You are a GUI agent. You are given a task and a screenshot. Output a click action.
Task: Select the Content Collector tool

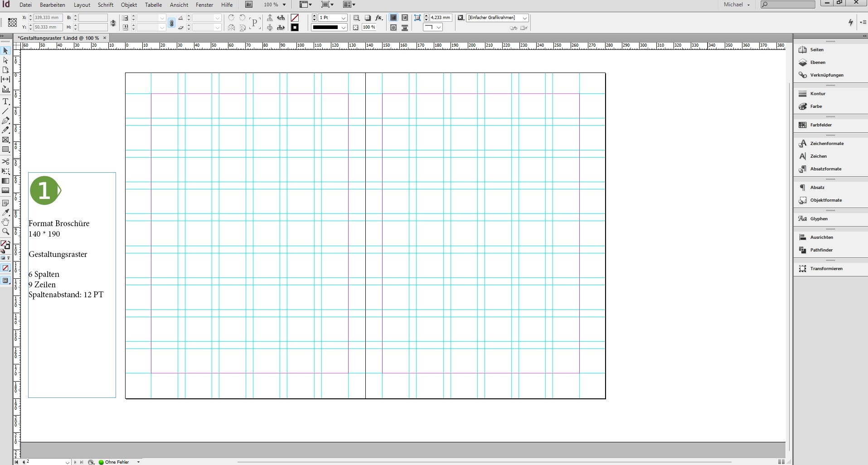click(x=5, y=89)
